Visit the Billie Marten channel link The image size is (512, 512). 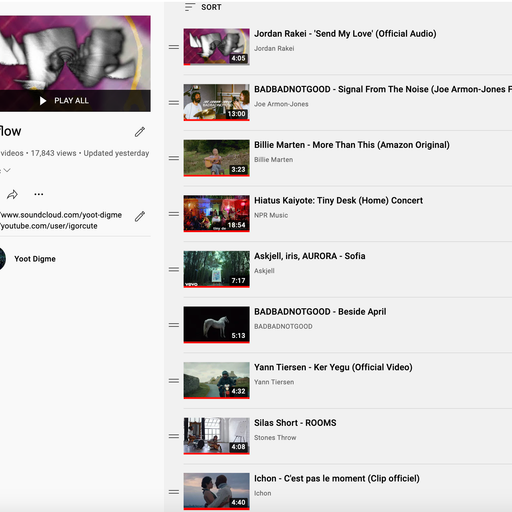point(273,160)
